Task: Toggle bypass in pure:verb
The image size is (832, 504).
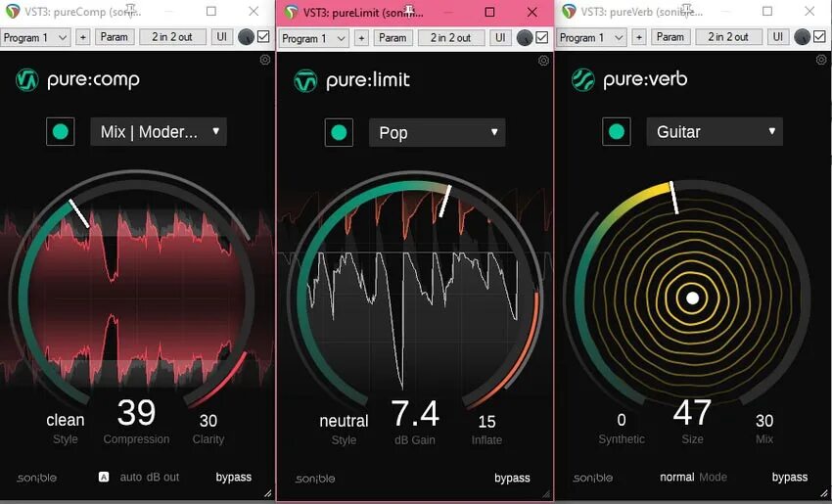Action: pos(790,477)
